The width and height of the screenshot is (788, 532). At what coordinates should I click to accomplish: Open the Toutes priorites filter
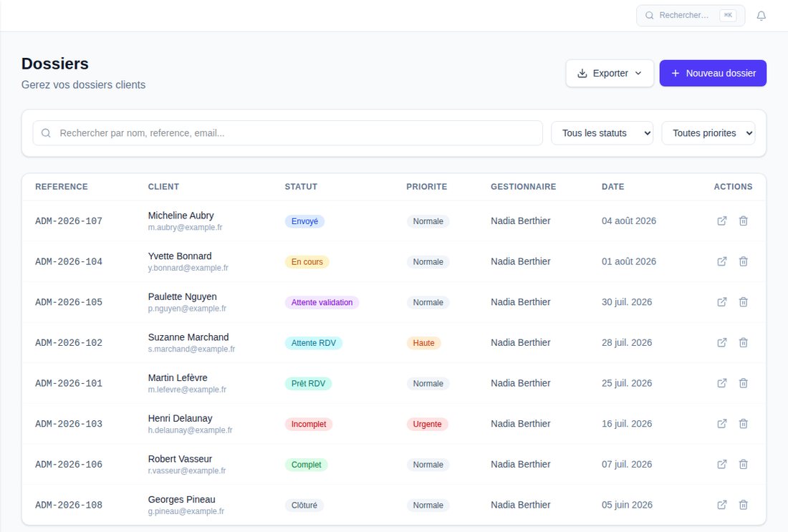click(708, 133)
